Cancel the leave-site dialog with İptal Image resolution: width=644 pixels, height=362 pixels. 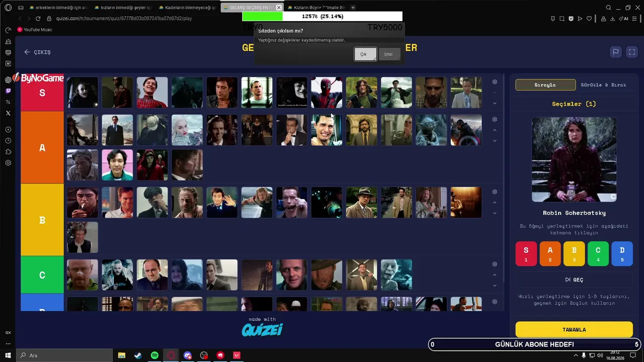pos(388,54)
